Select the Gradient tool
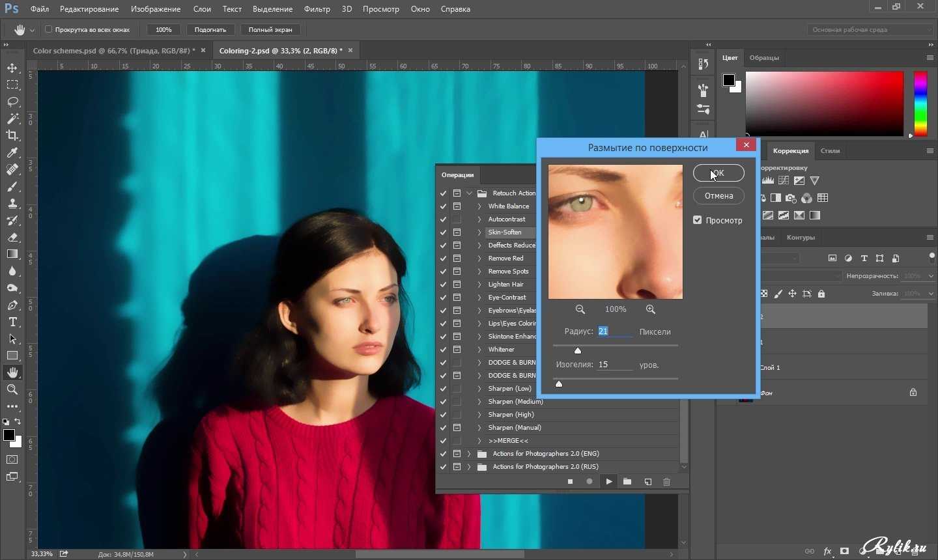Image resolution: width=938 pixels, height=560 pixels. tap(12, 254)
